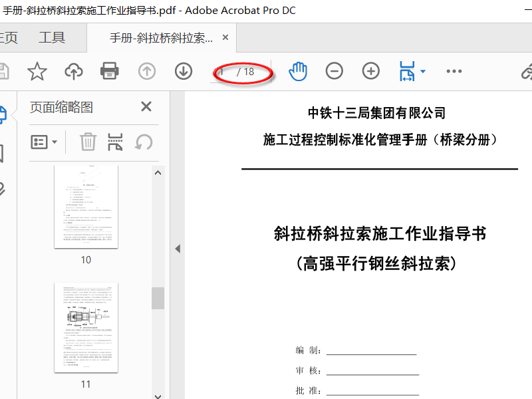Collapse the navigation pane left arrow
Screen dimensions: 532x399
pyautogui.click(x=178, y=249)
